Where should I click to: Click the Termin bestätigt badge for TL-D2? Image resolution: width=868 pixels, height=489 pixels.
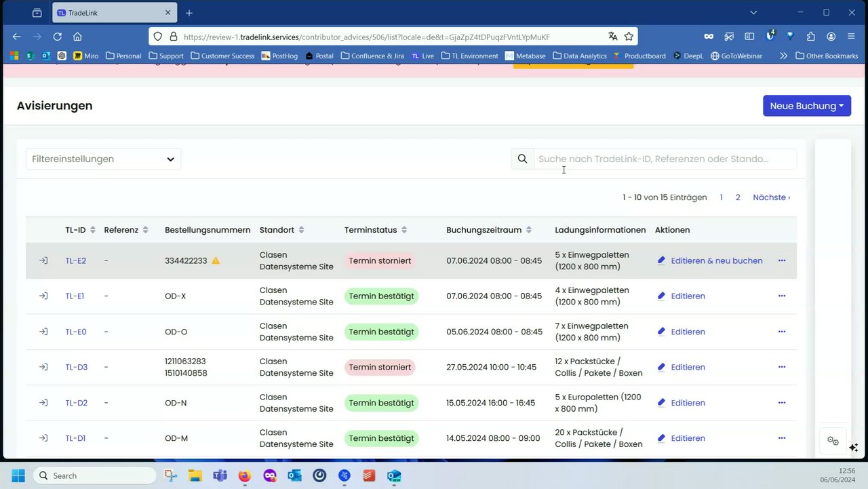(381, 403)
